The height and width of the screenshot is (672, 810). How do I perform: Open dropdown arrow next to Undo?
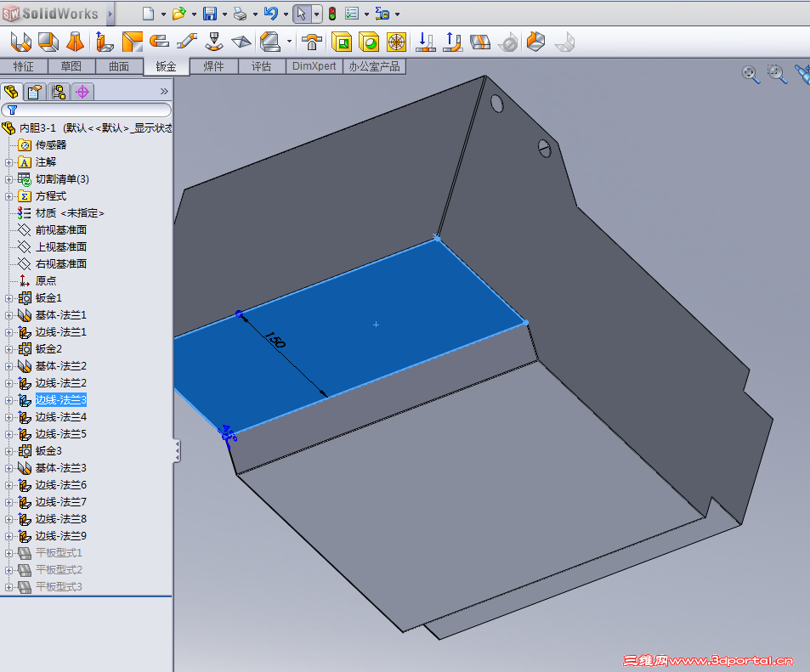[286, 14]
